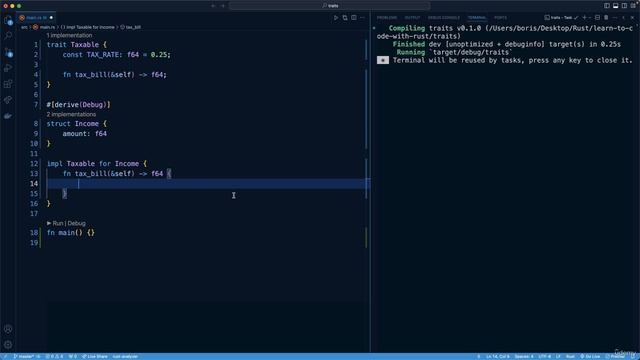640x360 pixels.
Task: Click Live Share in the status bar
Action: click(95, 356)
